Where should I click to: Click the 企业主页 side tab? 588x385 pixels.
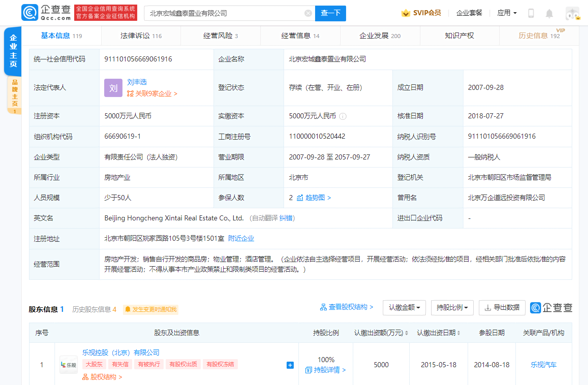(x=13, y=51)
